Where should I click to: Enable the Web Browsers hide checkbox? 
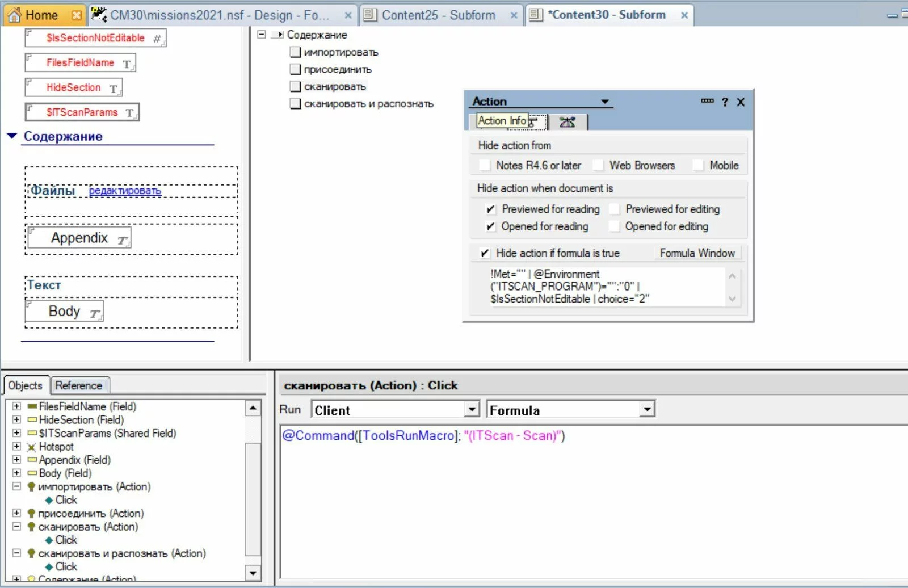pyautogui.click(x=598, y=165)
